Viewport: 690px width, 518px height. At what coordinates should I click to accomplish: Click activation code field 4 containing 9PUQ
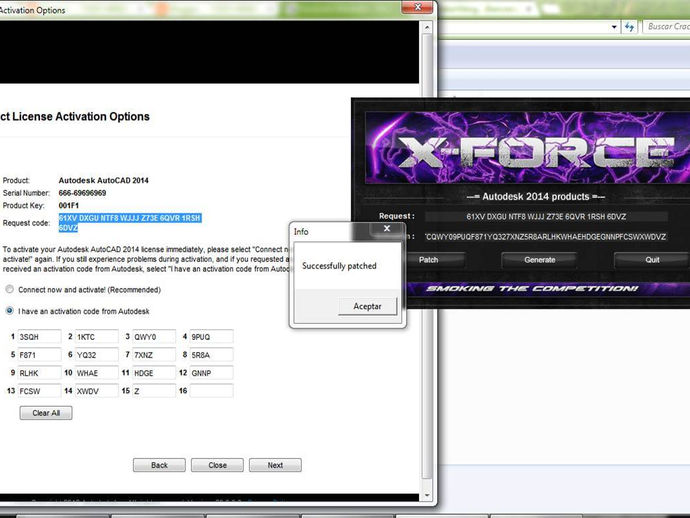(x=211, y=337)
